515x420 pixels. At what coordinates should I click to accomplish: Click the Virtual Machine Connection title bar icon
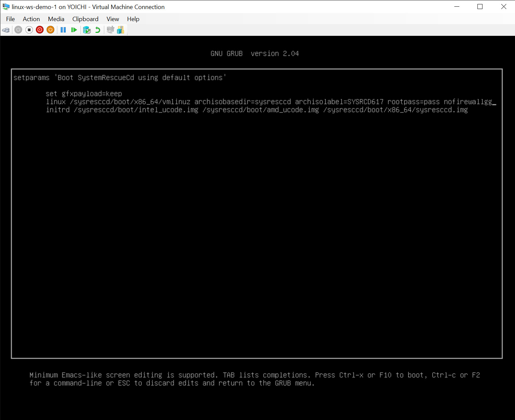(6, 7)
